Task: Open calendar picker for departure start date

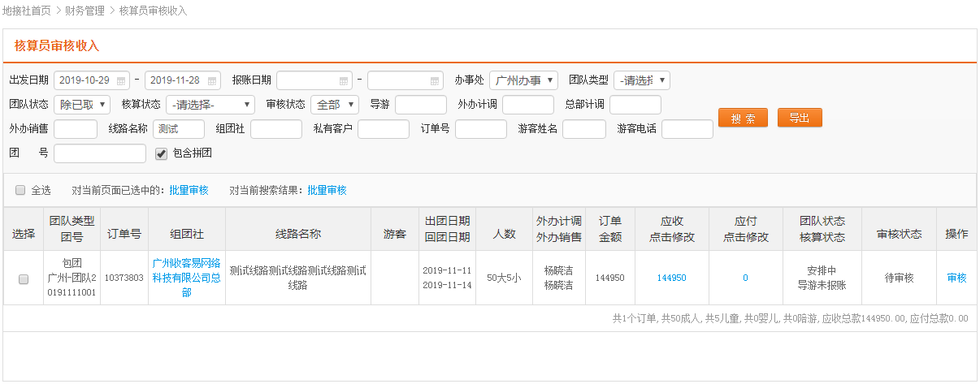Action: (121, 80)
